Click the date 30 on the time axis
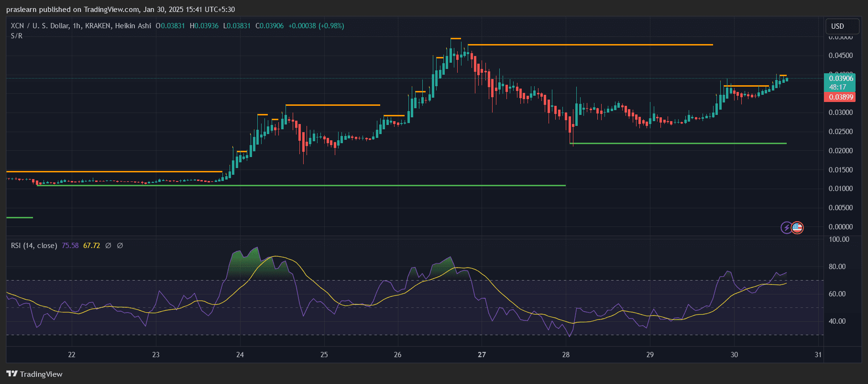The width and height of the screenshot is (868, 384). coord(734,355)
